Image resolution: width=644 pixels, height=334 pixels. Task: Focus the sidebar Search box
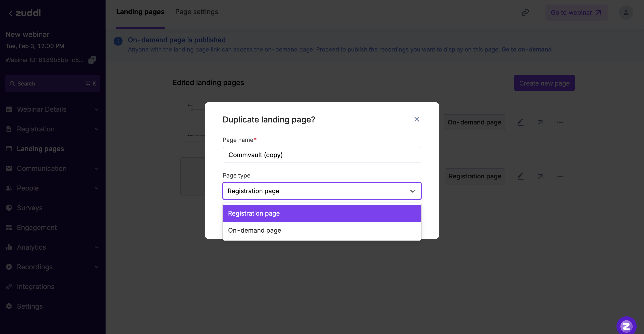[53, 83]
